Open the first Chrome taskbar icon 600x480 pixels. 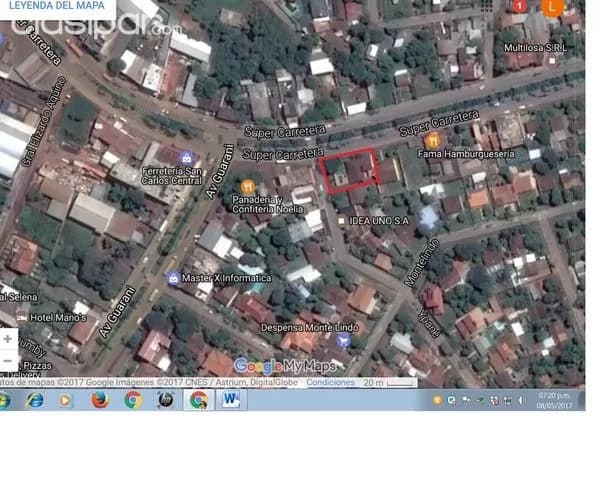(x=133, y=400)
